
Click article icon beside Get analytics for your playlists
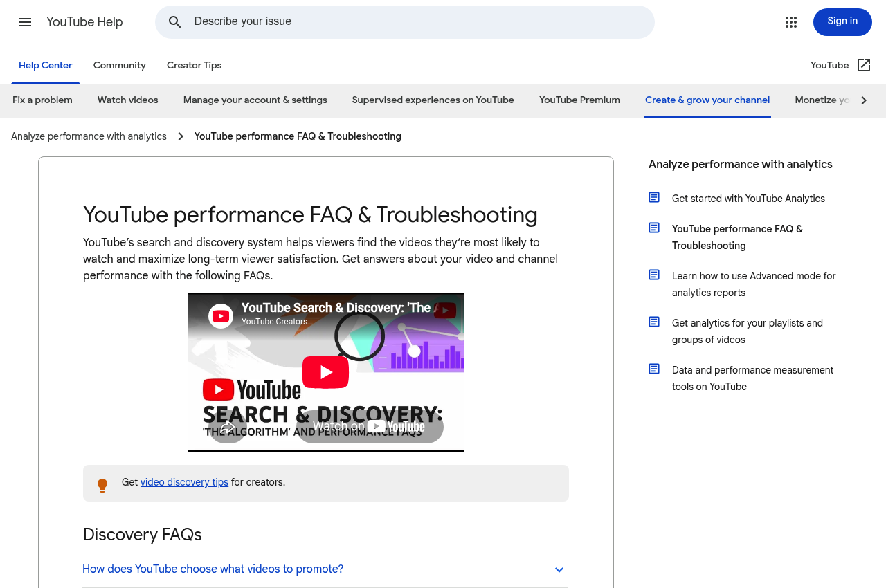(x=654, y=322)
